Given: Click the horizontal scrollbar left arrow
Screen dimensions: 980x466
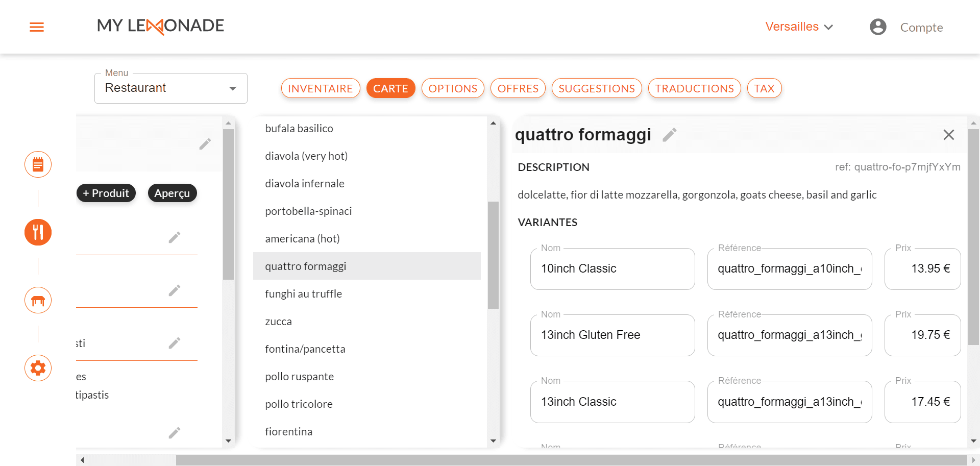Looking at the screenshot, I should [82, 460].
